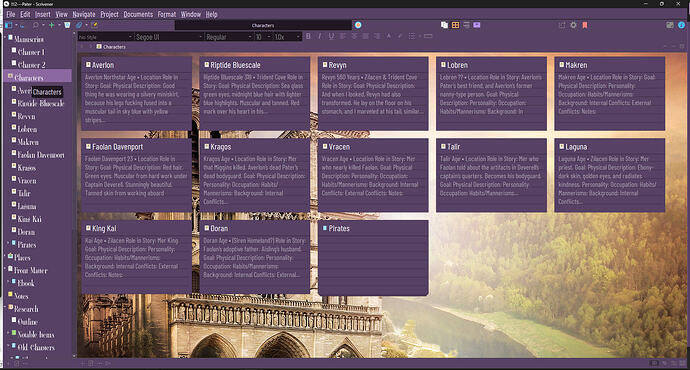The width and height of the screenshot is (690, 370).
Task: Click the Characters title in header bar
Action: pos(263,26)
